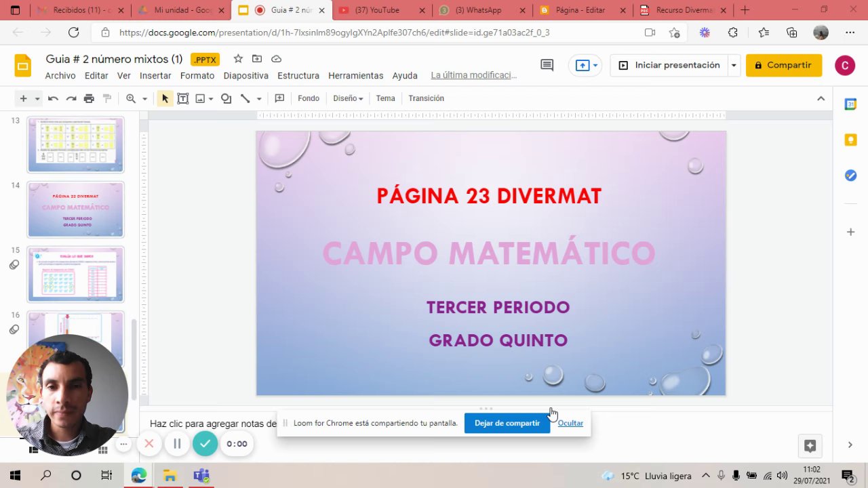
Task: Pause the Loom recording
Action: click(177, 444)
